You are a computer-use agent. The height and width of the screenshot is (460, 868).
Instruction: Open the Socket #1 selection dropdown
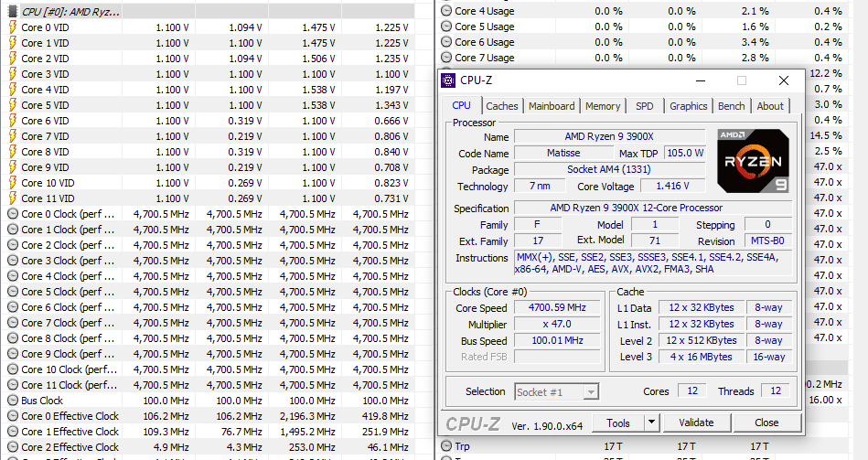click(556, 392)
